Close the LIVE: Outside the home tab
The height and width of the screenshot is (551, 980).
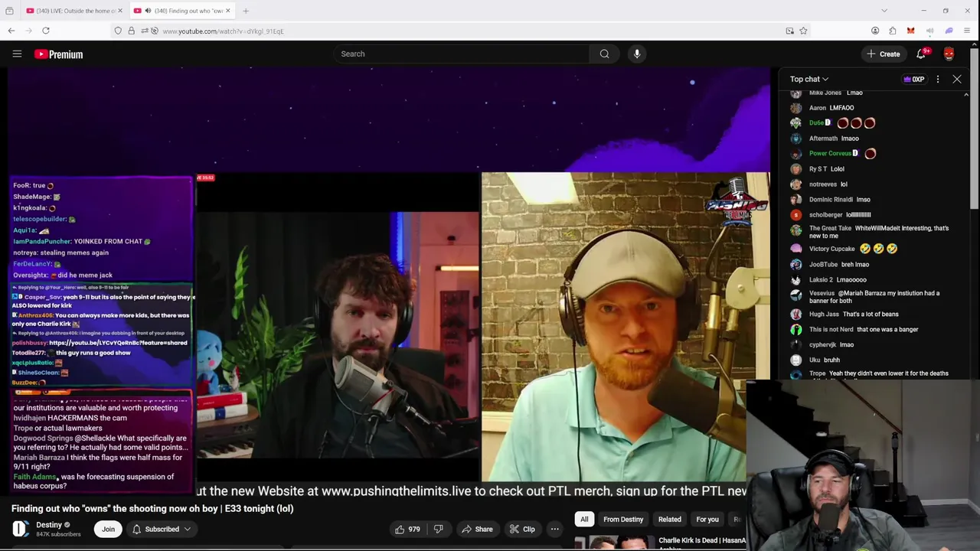120,11
